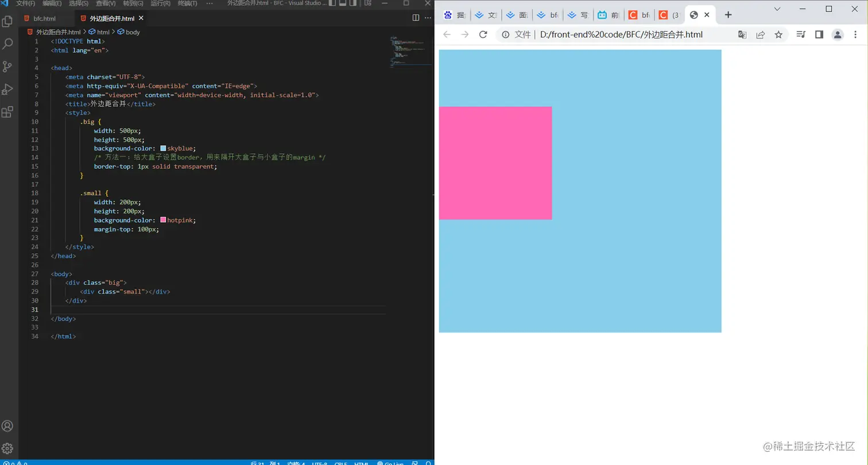The height and width of the screenshot is (465, 868).
Task: Open the 文件(F) menu
Action: pyautogui.click(x=25, y=3)
